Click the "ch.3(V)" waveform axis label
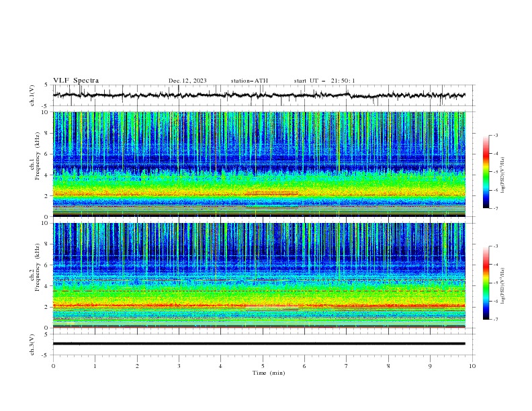This screenshot has height=411, width=532. point(32,345)
